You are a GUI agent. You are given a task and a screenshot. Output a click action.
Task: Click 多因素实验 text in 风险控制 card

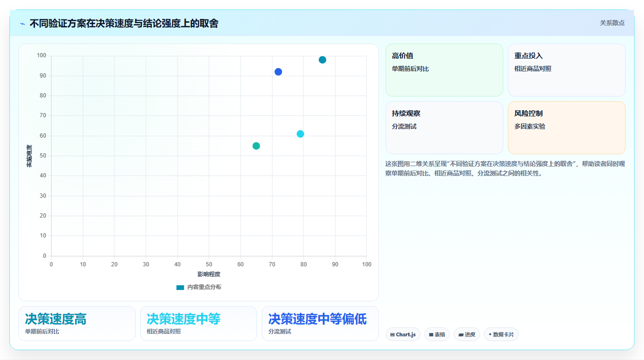coord(530,127)
